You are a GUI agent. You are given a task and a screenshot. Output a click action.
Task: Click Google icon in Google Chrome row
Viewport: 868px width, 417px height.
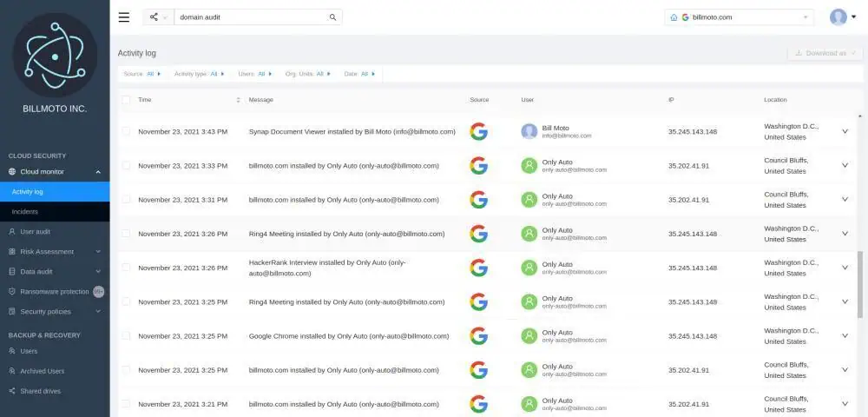[479, 335]
